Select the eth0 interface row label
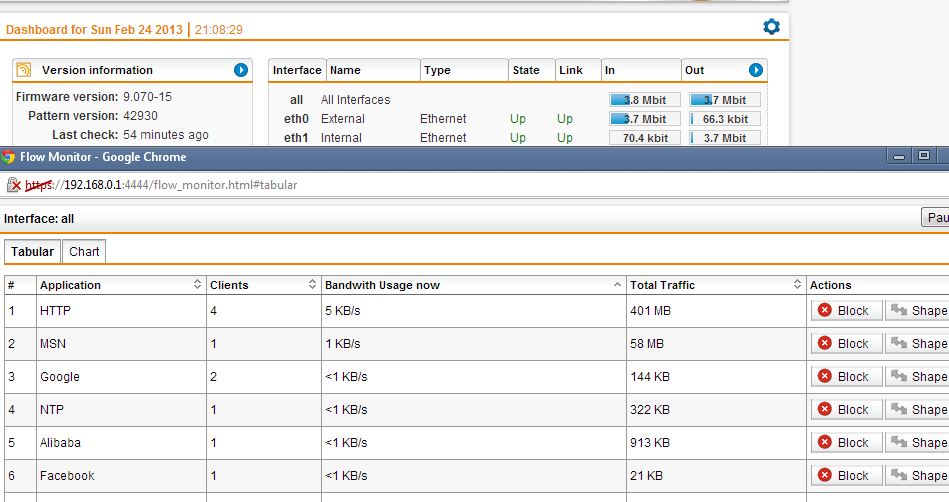 [x=296, y=119]
